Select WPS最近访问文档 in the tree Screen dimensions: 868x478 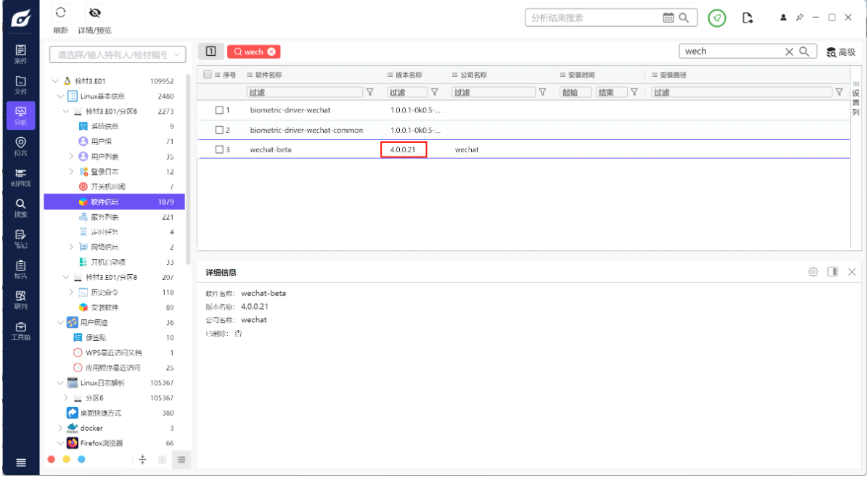click(114, 353)
